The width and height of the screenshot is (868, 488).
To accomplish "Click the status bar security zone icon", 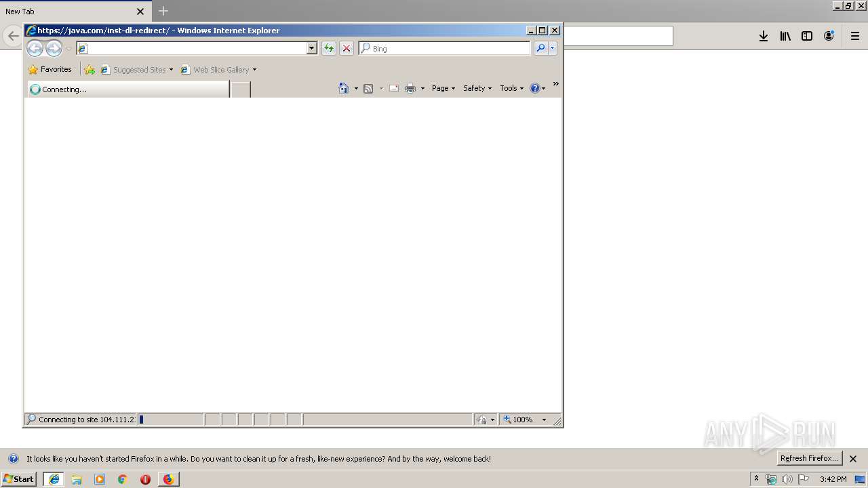I will pyautogui.click(x=481, y=420).
